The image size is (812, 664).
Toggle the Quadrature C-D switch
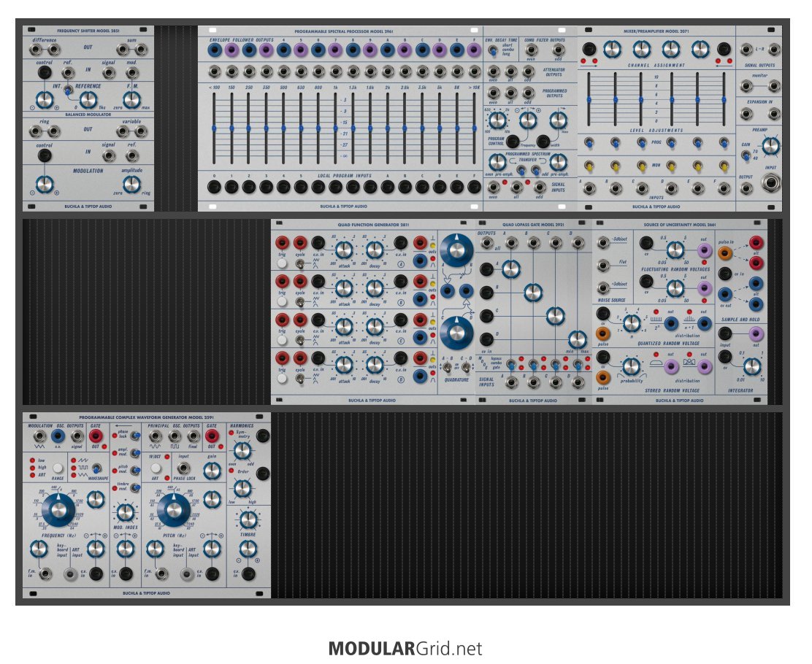[466, 368]
